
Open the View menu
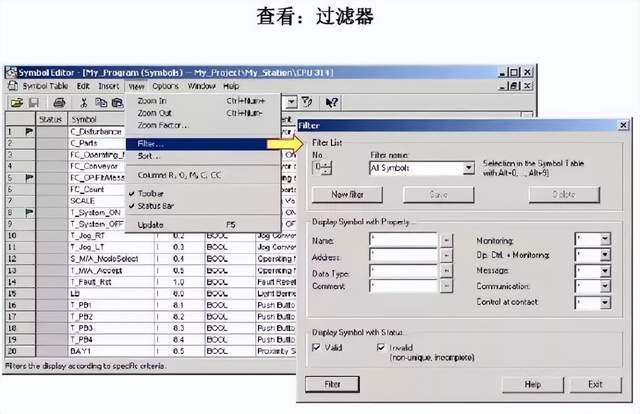point(136,86)
